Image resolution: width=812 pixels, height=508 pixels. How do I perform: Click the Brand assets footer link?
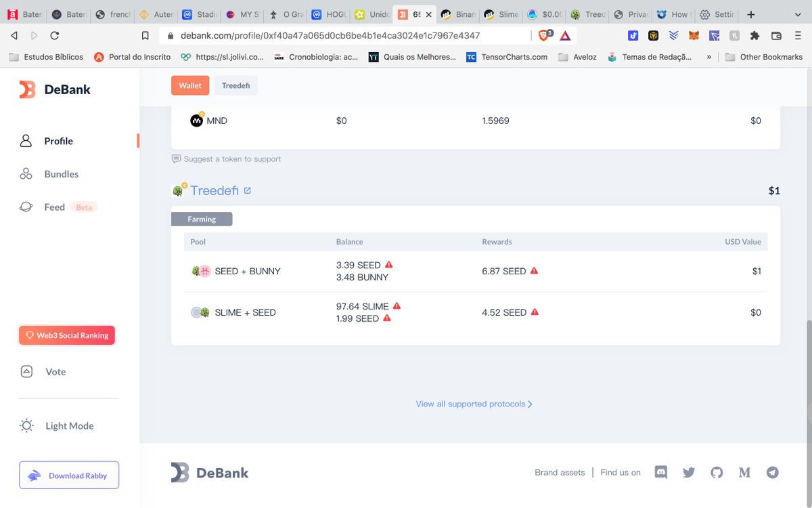[x=560, y=473]
